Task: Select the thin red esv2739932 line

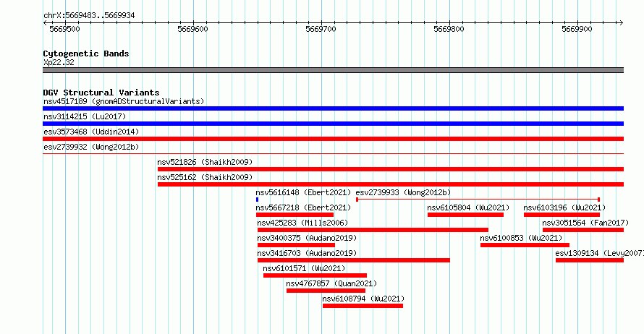Action: [333, 154]
